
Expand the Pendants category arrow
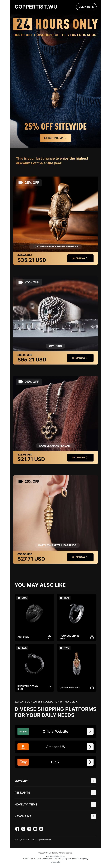[x=93, y=793]
